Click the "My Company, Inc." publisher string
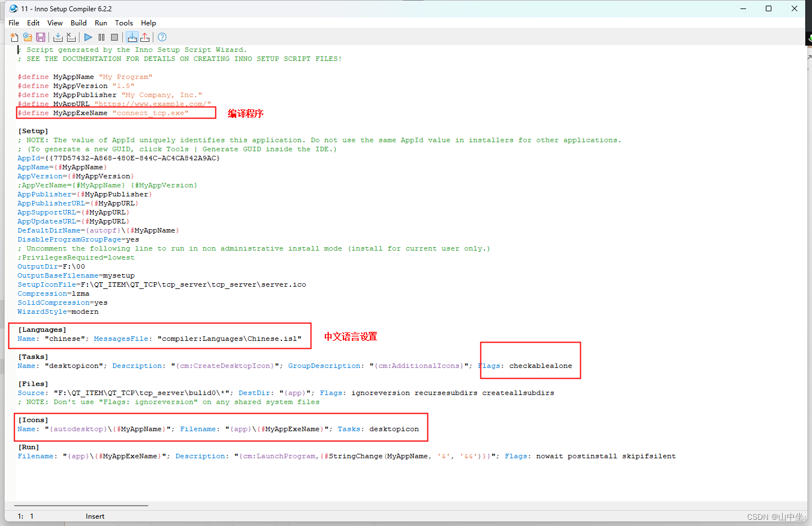812x526 pixels. pyautogui.click(x=162, y=95)
